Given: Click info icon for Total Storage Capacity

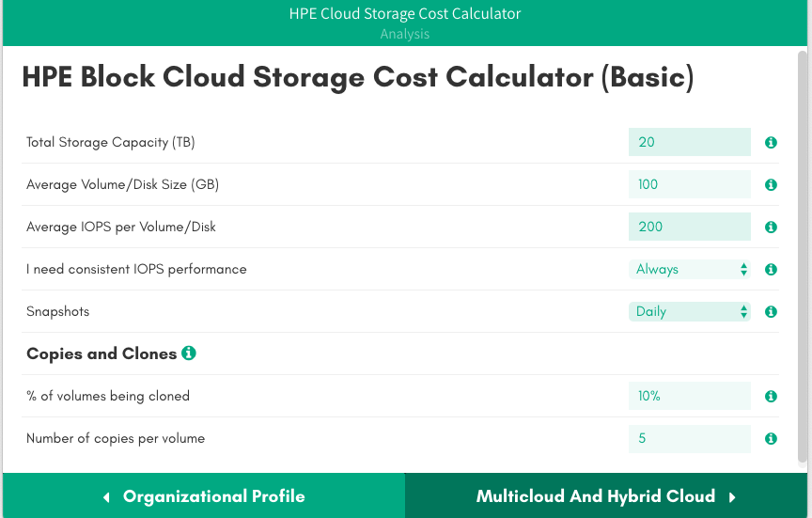Looking at the screenshot, I should (x=771, y=143).
